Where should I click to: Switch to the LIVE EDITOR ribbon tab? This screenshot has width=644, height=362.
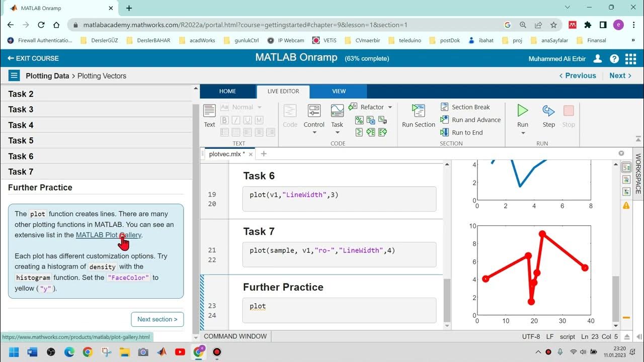pyautogui.click(x=283, y=92)
